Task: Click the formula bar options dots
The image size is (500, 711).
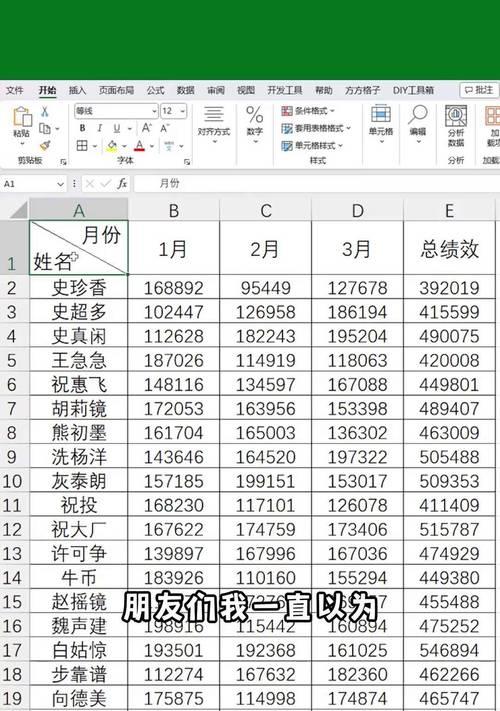Action: (x=74, y=184)
